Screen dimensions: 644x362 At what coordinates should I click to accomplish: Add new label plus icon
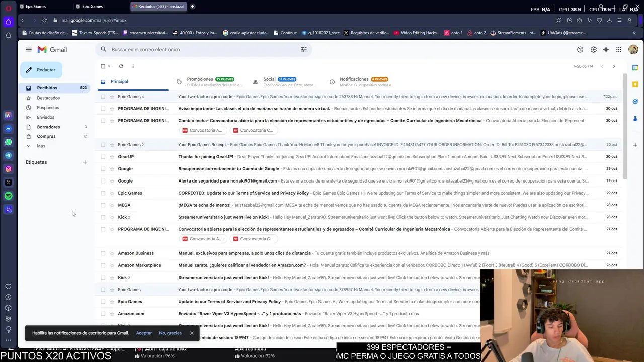[x=85, y=162]
